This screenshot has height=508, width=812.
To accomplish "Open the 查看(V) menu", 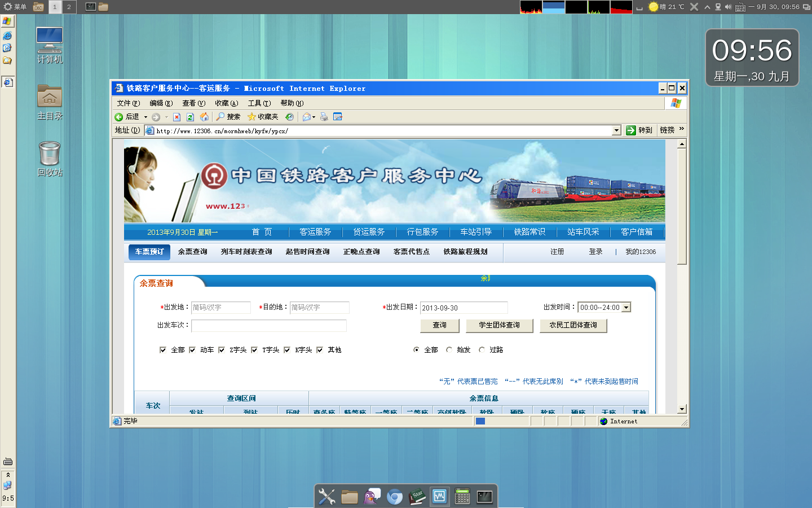I will (x=194, y=103).
